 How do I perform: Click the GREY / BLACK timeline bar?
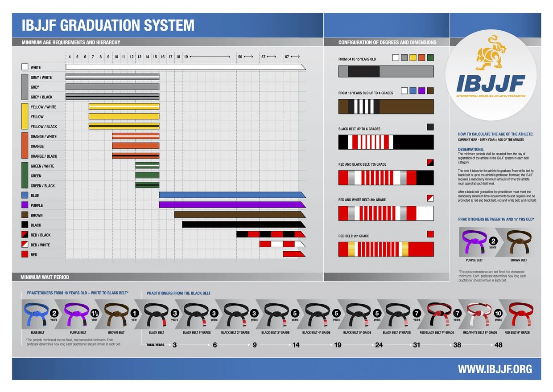[111, 97]
